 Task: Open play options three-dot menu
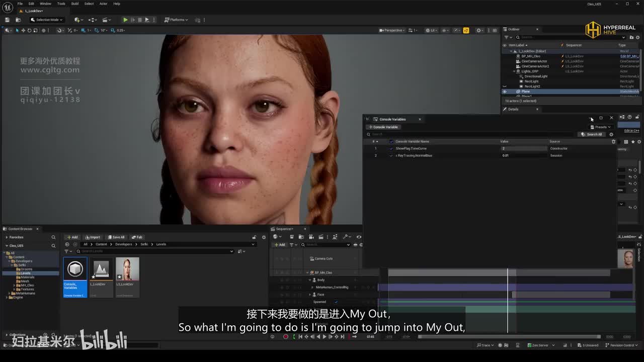tap(154, 20)
